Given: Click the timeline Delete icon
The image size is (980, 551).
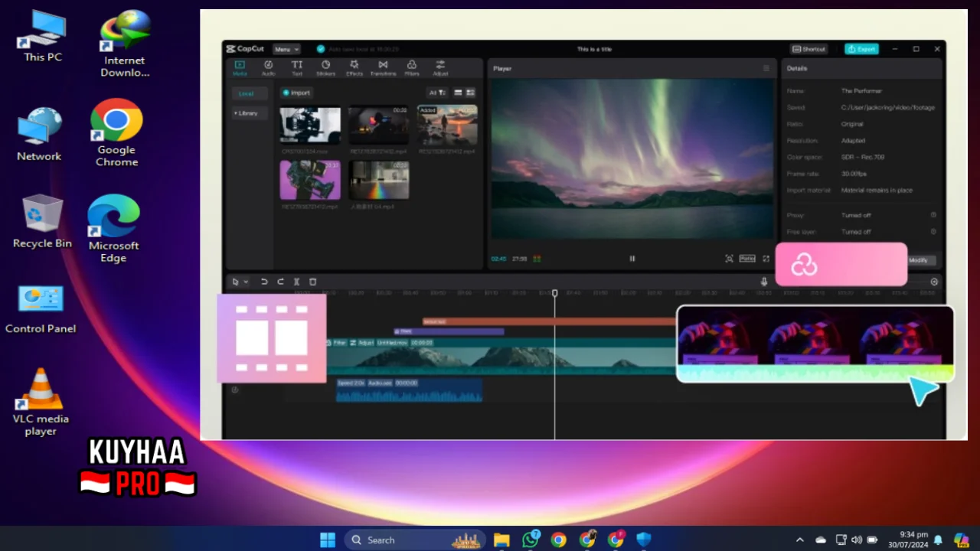Looking at the screenshot, I should click(x=312, y=282).
